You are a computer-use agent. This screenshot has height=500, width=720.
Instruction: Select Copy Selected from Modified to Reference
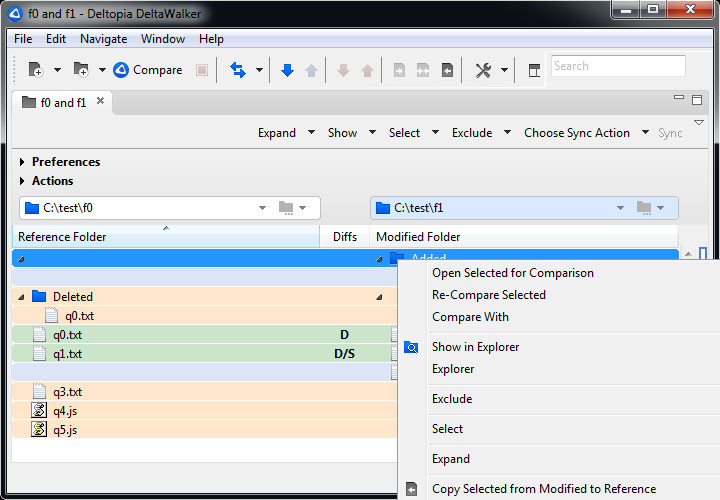[x=543, y=489]
